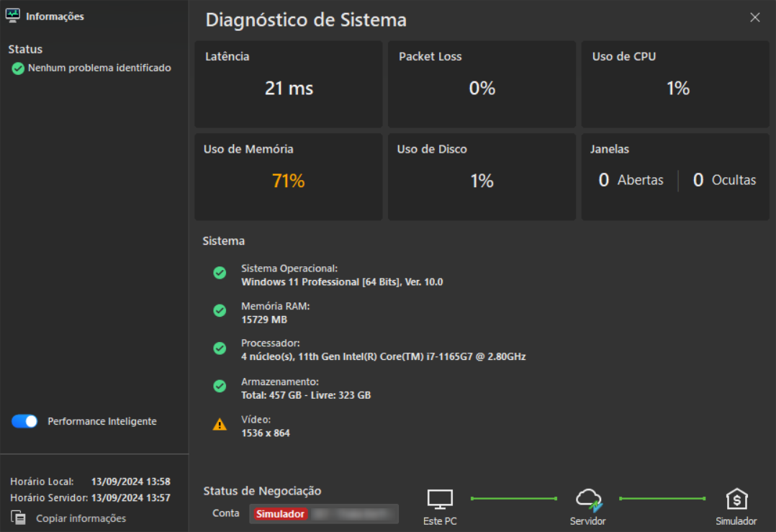This screenshot has height=532, width=776.
Task: Click the Armazenamento green check icon
Action: (220, 387)
